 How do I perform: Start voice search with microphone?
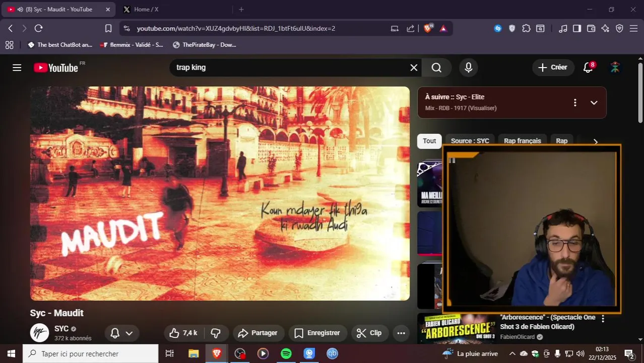pyautogui.click(x=469, y=68)
